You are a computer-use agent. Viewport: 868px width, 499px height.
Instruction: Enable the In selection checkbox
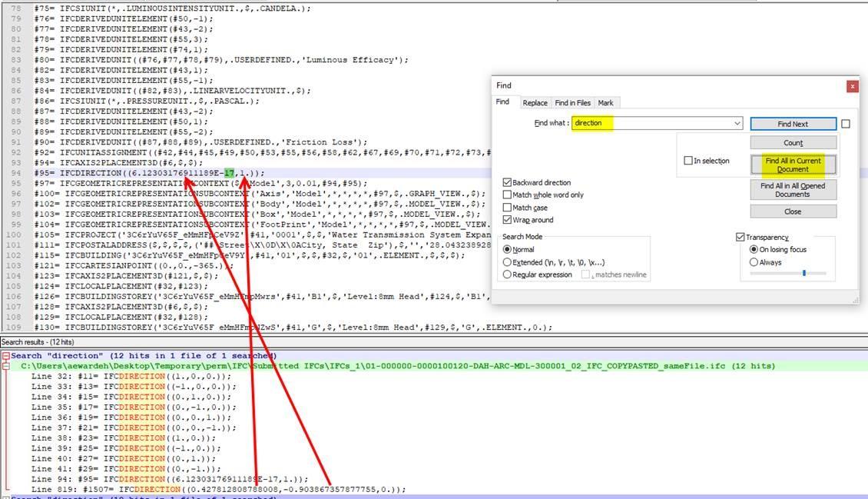(x=688, y=161)
